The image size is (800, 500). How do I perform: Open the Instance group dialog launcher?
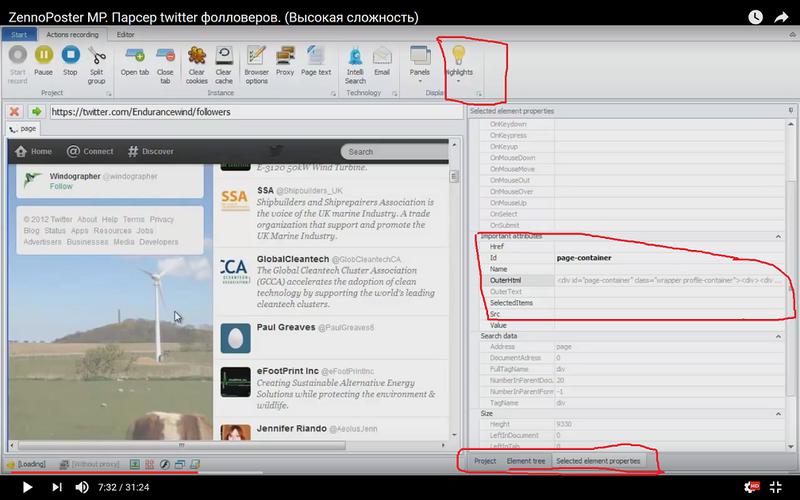pyautogui.click(x=333, y=94)
